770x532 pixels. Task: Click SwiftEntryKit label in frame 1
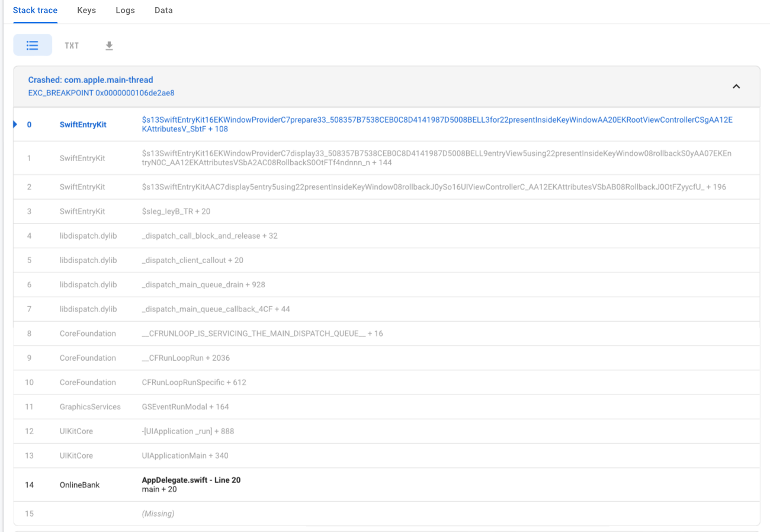coord(82,158)
